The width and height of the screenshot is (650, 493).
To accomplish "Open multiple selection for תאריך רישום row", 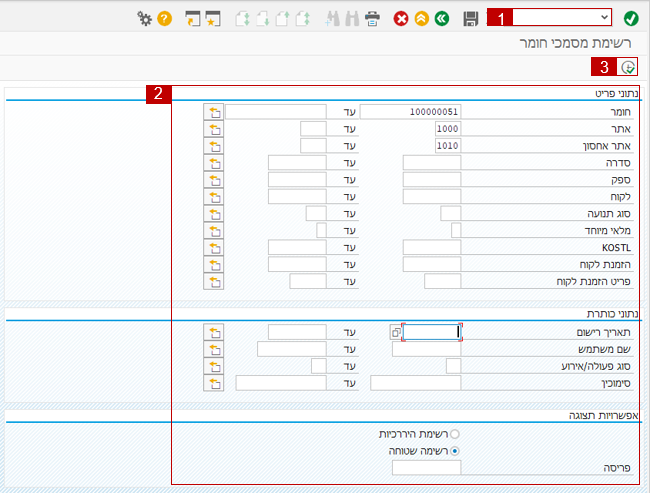I will [213, 333].
